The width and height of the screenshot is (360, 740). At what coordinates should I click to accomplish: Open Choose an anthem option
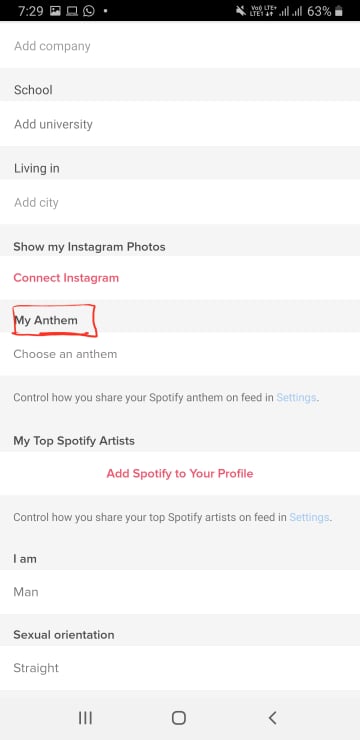[180, 354]
